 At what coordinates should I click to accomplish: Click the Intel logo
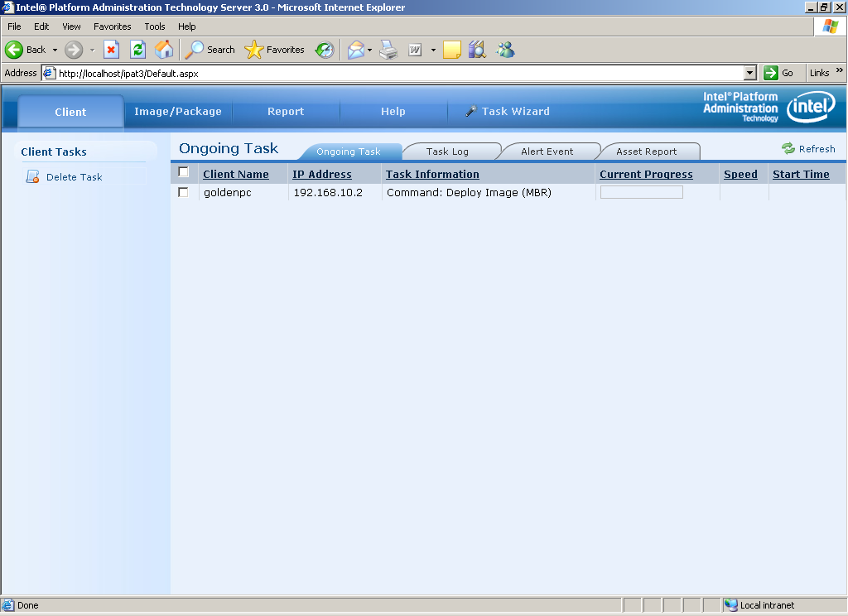point(811,106)
